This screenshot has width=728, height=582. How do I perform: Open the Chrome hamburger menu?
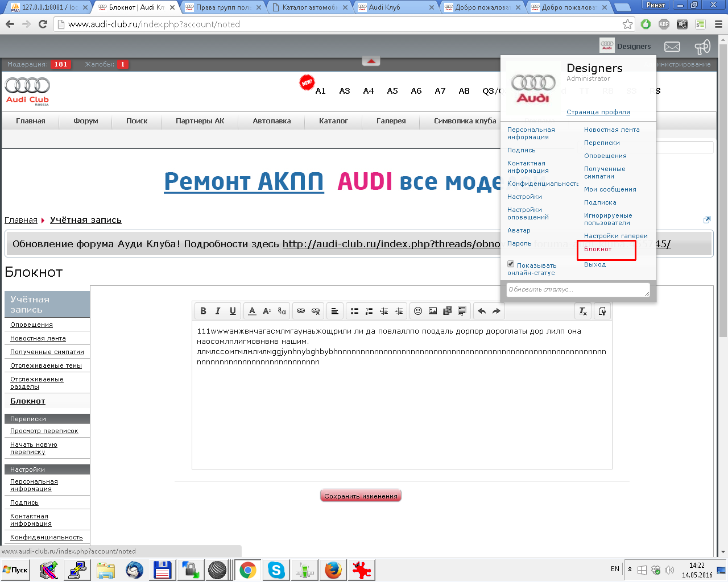(x=718, y=24)
